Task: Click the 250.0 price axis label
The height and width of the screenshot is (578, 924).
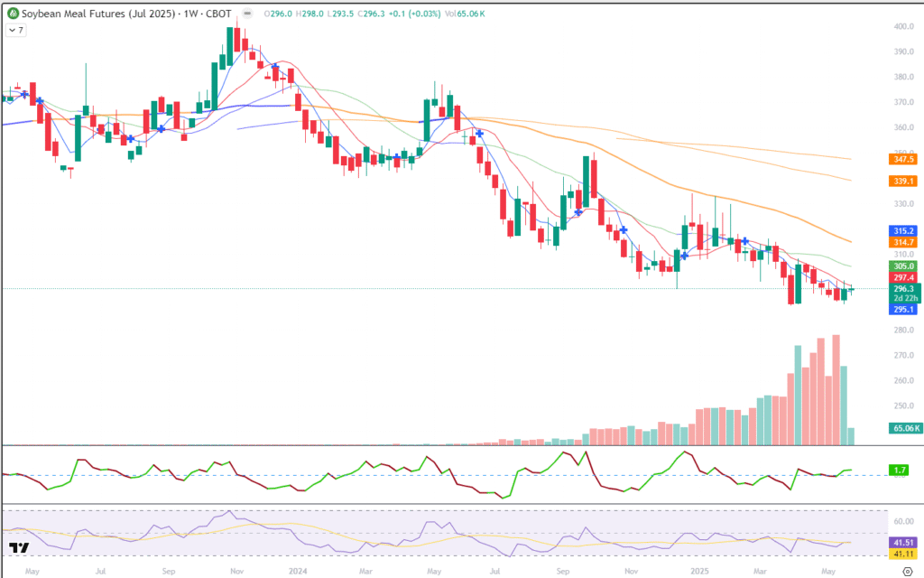Action: tap(903, 406)
